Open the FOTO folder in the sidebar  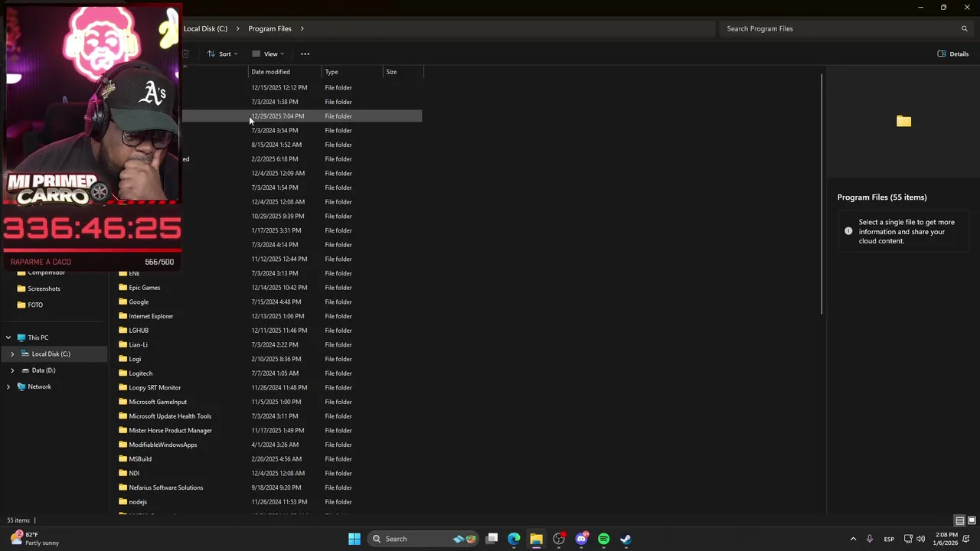[x=35, y=305]
